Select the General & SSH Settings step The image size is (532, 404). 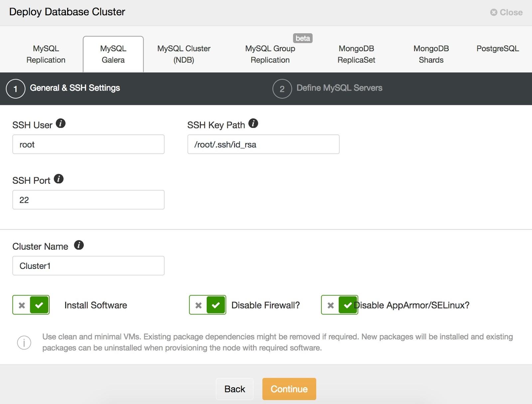(75, 88)
